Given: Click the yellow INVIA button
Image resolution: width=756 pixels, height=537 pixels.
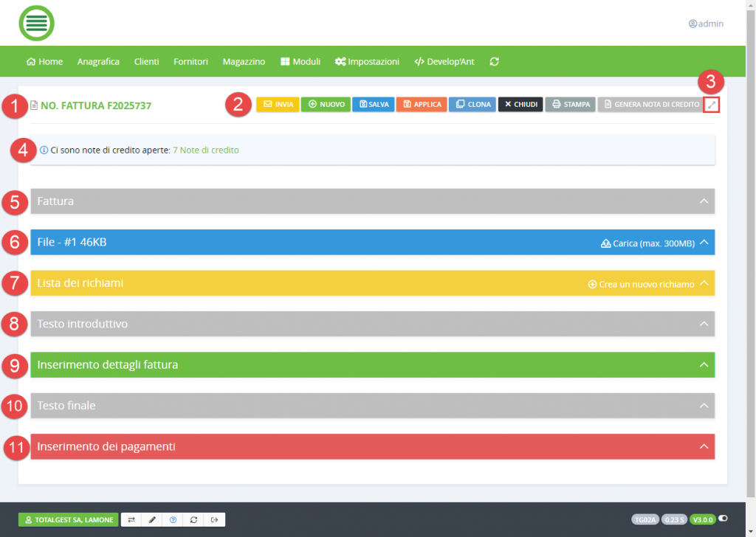Looking at the screenshot, I should 278,105.
